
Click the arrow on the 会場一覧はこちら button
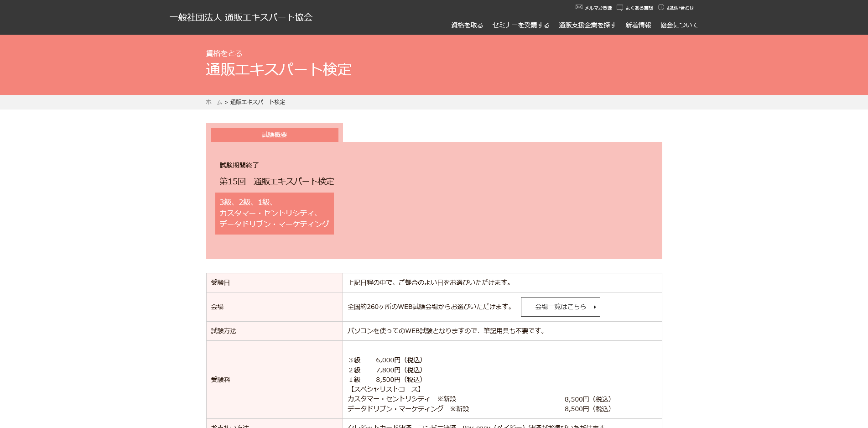[x=595, y=307]
